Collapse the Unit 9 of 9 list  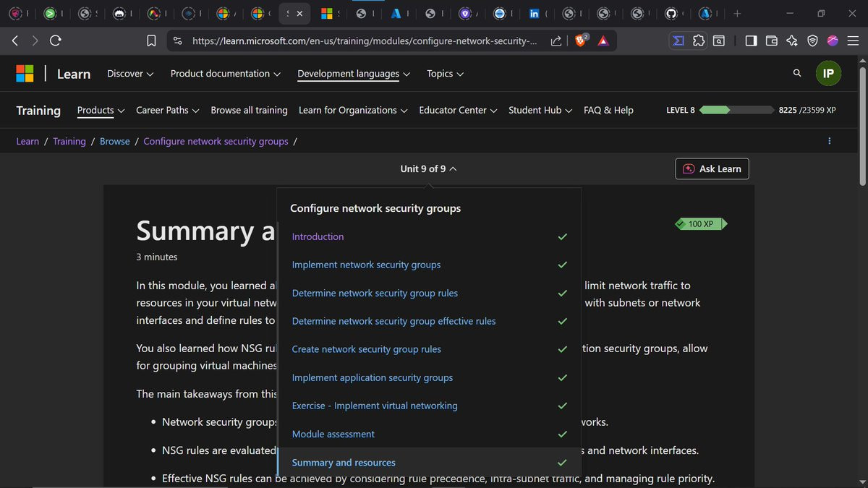[428, 168]
